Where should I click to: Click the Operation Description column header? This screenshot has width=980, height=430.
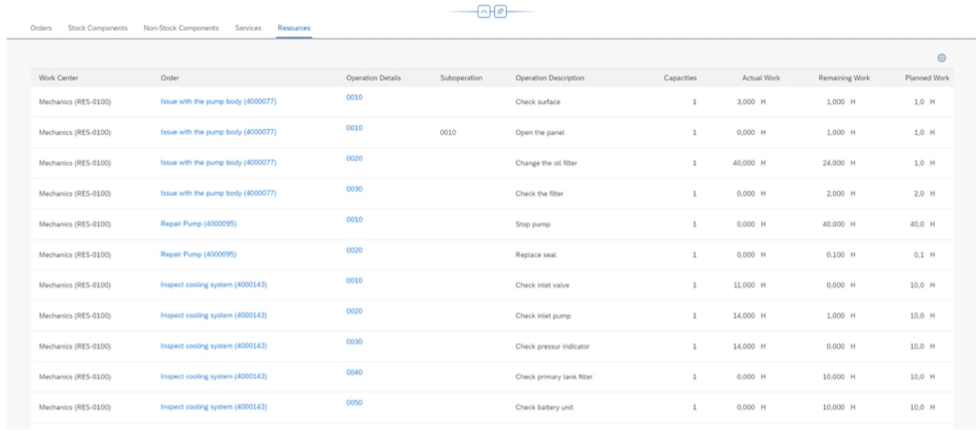pos(550,78)
